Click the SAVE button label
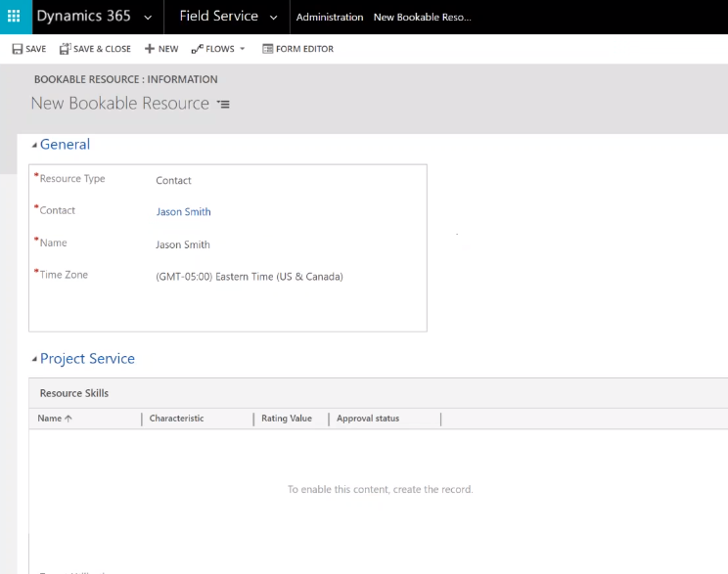728x574 pixels. [36, 49]
